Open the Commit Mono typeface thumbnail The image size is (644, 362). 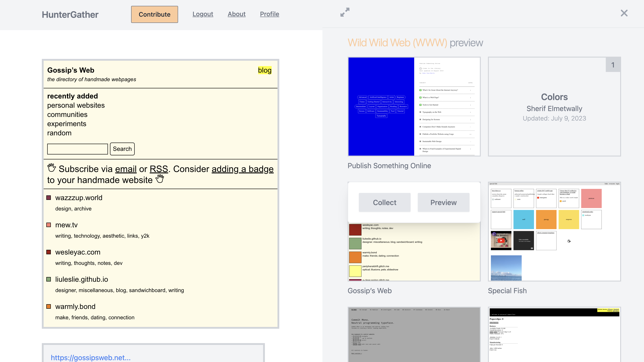click(414, 334)
